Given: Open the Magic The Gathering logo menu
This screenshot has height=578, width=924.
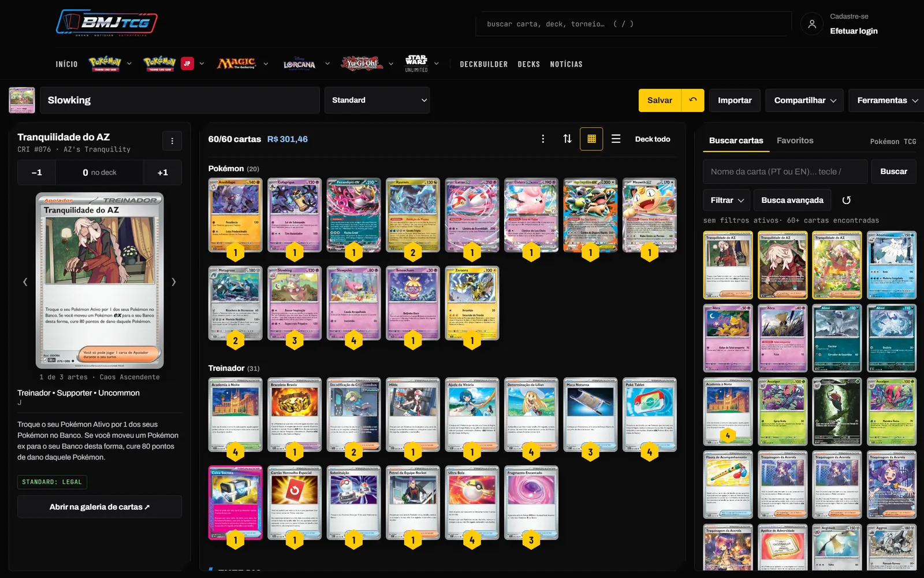Looking at the screenshot, I should click(236, 64).
